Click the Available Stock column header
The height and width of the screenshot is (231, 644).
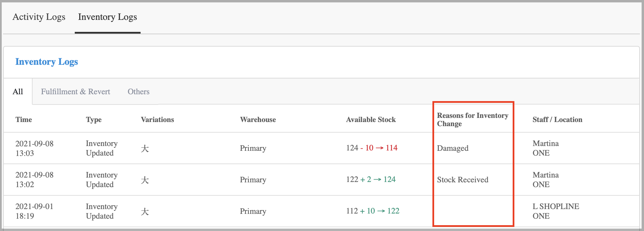[371, 120]
